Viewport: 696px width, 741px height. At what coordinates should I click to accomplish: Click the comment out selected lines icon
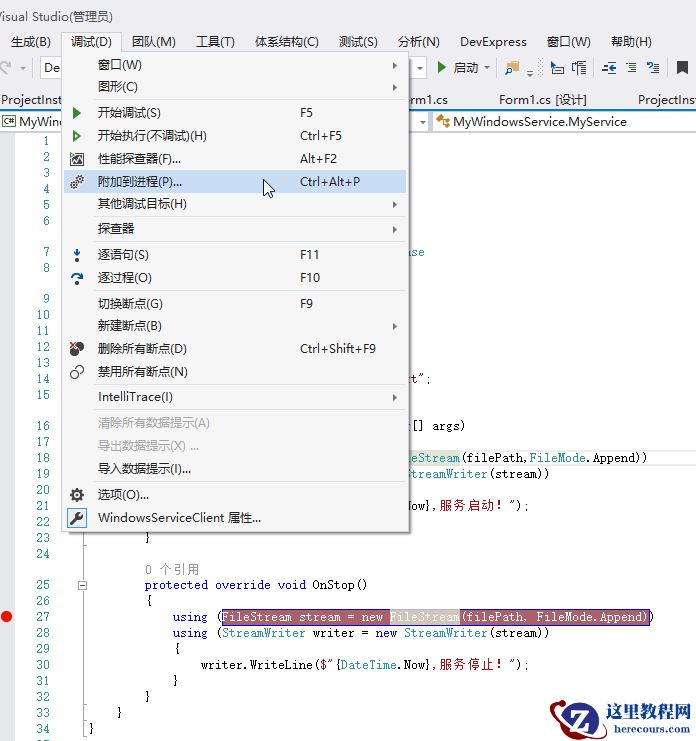click(653, 68)
